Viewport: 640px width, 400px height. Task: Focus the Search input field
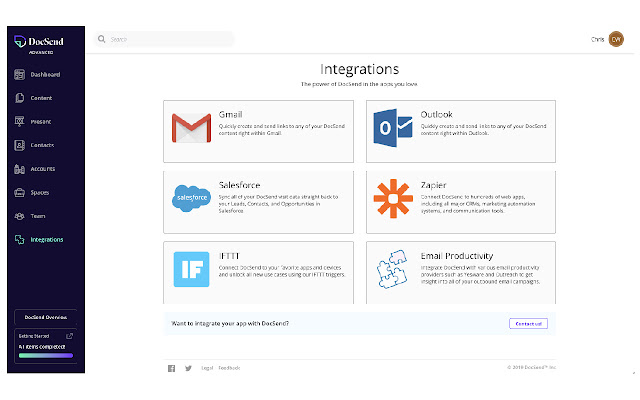(165, 39)
